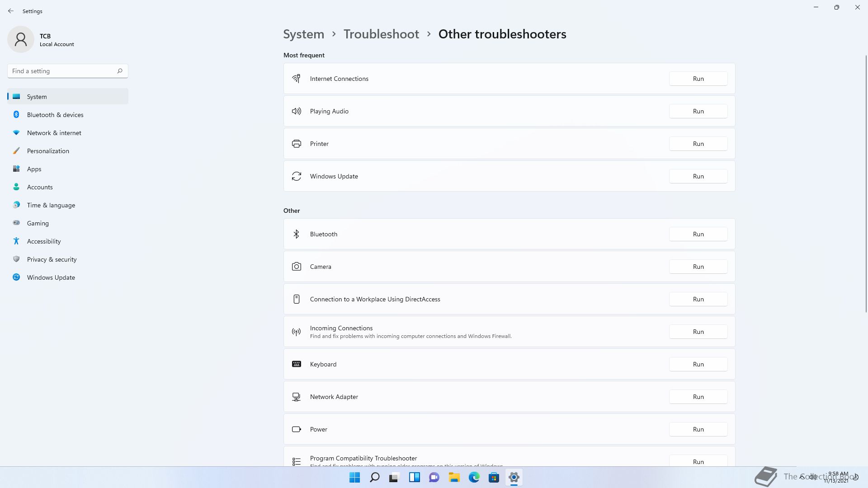The height and width of the screenshot is (488, 868).
Task: Click the DirectAccess workplace connection icon
Action: coord(296,299)
